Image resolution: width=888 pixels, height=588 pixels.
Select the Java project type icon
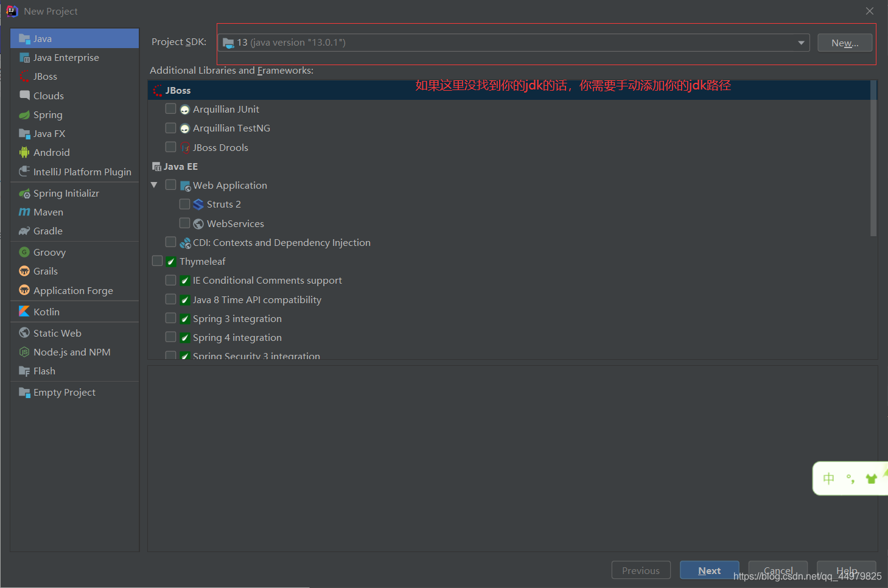24,39
